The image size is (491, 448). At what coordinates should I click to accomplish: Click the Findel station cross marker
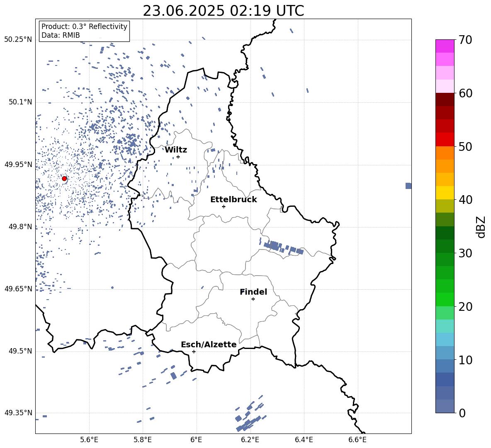[x=253, y=299]
